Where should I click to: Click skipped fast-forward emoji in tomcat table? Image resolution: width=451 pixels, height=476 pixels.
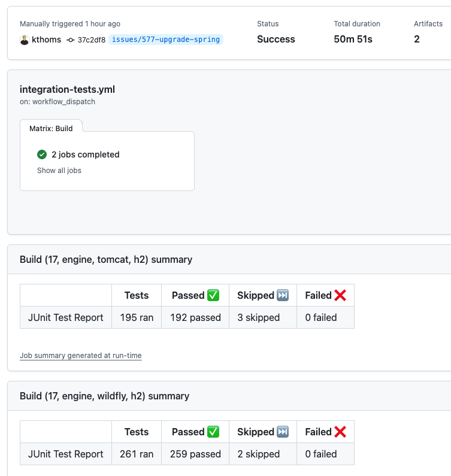point(283,295)
